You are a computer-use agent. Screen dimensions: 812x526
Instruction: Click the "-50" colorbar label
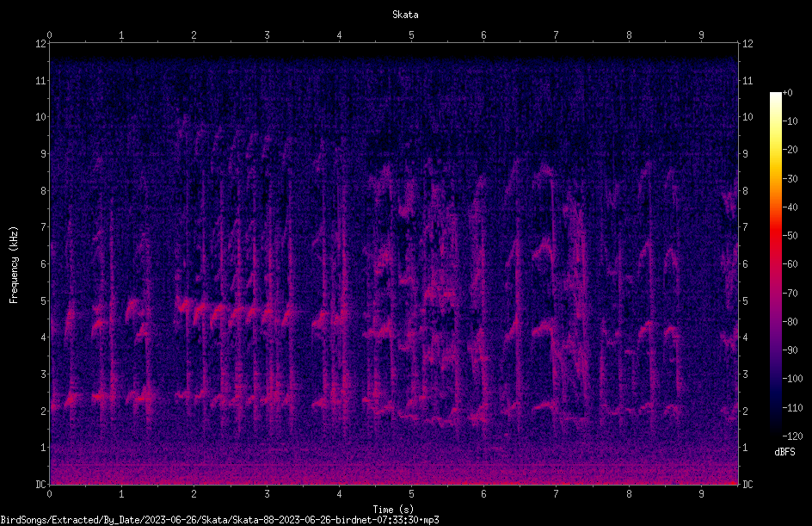[x=790, y=236]
